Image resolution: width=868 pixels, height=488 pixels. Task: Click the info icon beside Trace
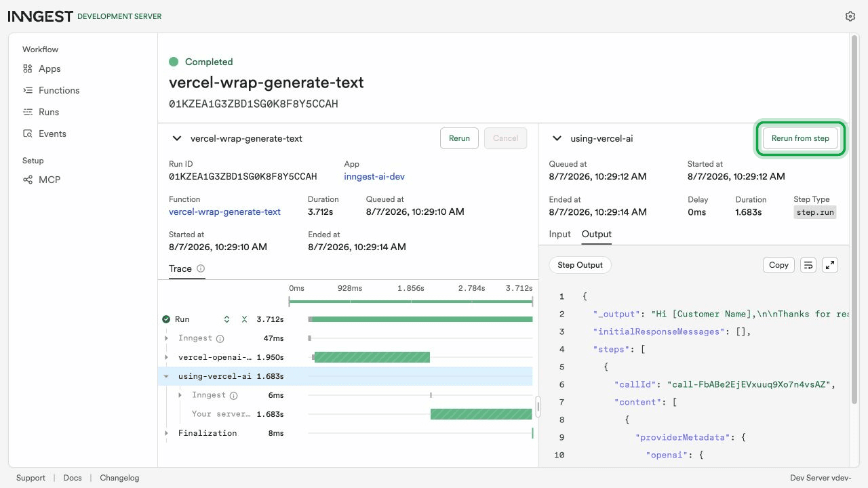coord(201,268)
